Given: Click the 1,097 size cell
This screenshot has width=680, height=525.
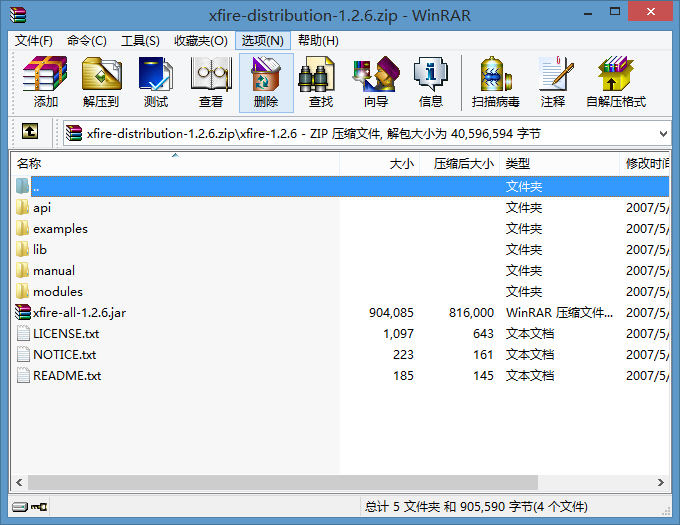Looking at the screenshot, I should 399,333.
